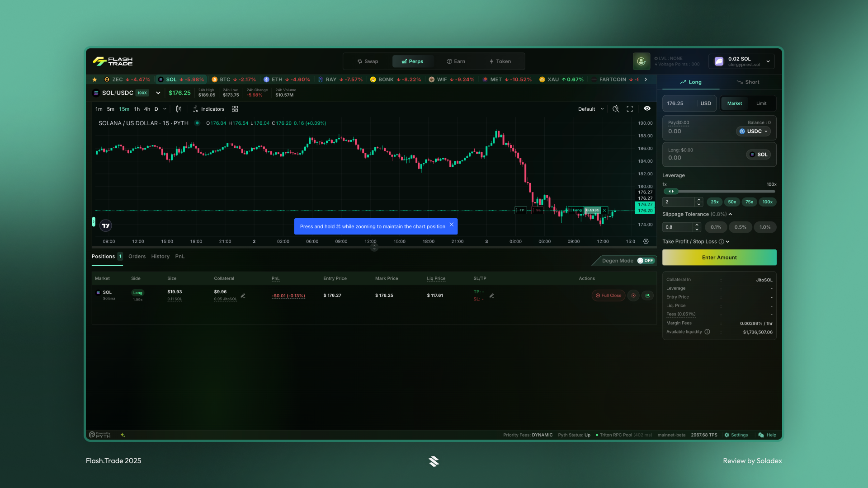
Task: Select the 1h chart timeframe
Action: (x=137, y=109)
